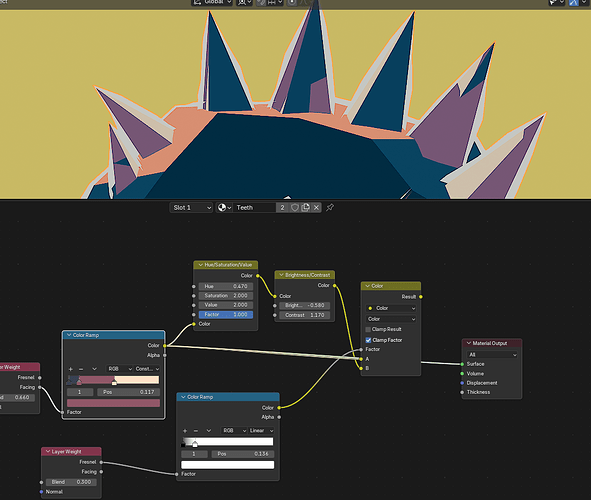Remove a stop with minus on selected Color Ramp
The width and height of the screenshot is (591, 500).
81,369
